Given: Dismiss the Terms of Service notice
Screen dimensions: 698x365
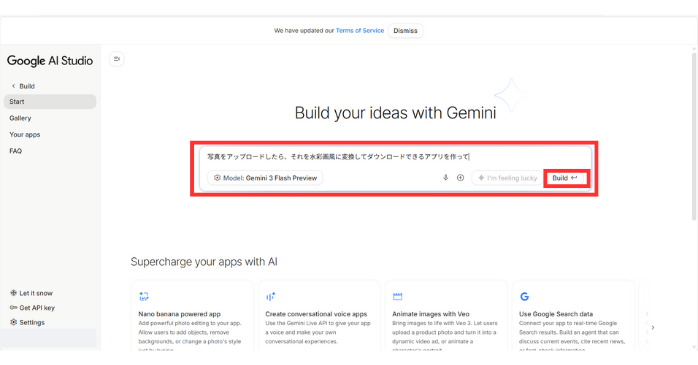Looking at the screenshot, I should (405, 31).
